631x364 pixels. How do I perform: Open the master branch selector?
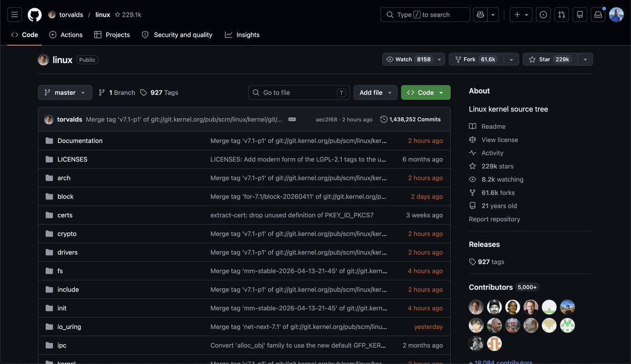click(65, 92)
